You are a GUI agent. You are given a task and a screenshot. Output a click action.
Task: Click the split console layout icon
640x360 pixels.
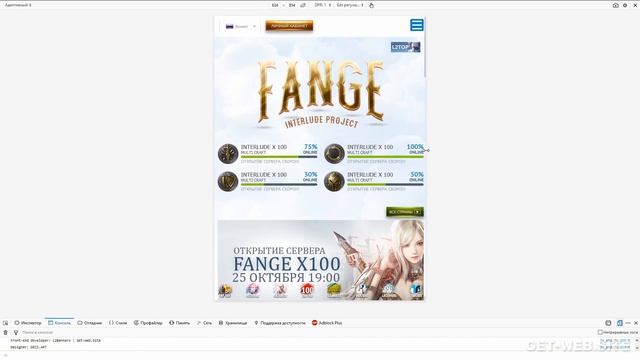[608, 323]
